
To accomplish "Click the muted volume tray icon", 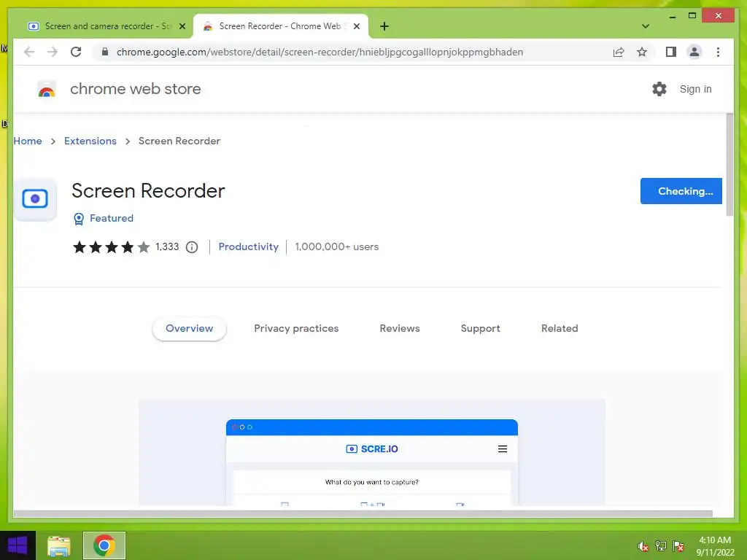I will [x=643, y=546].
